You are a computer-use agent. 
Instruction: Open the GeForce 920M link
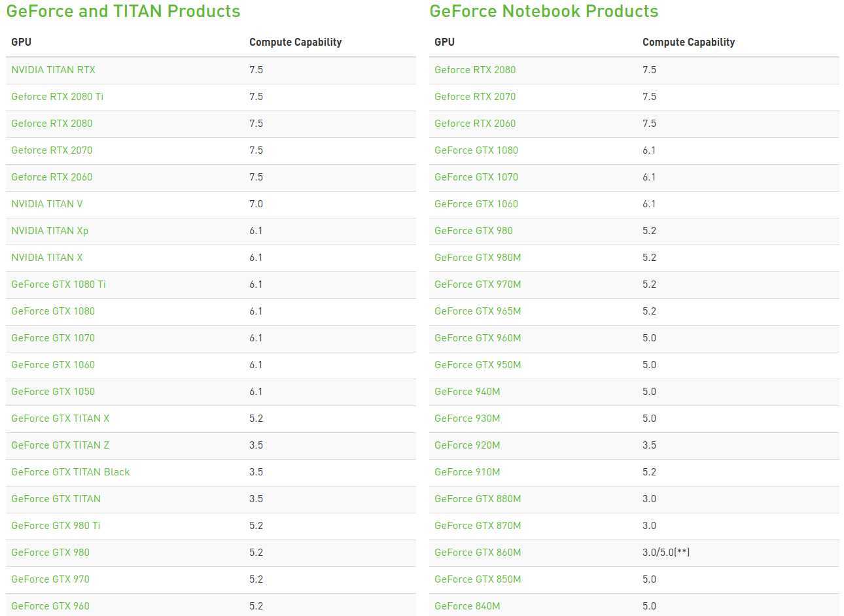pos(467,445)
